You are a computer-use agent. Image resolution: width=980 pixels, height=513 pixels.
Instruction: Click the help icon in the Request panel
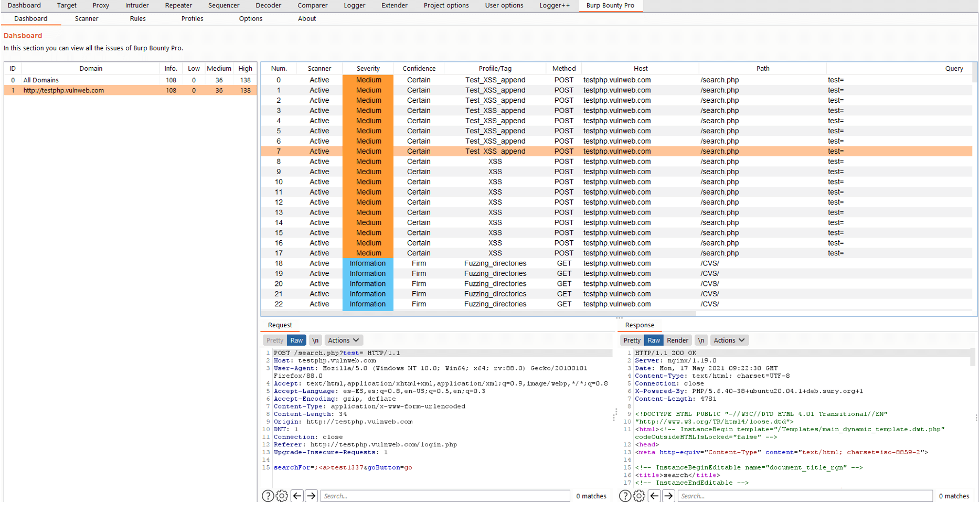[x=268, y=495]
